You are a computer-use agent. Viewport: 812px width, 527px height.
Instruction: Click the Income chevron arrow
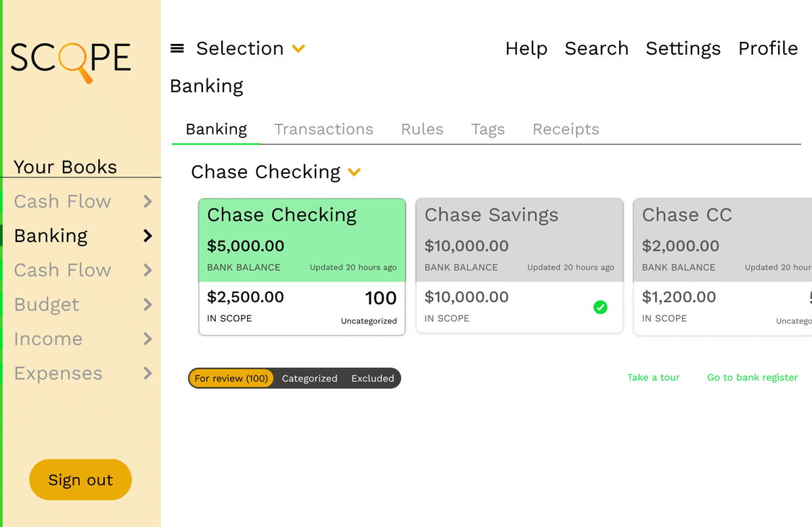pyautogui.click(x=148, y=339)
